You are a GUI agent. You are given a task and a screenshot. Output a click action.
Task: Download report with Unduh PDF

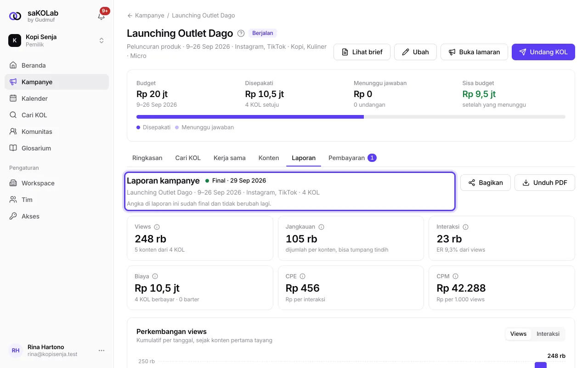[545, 183]
